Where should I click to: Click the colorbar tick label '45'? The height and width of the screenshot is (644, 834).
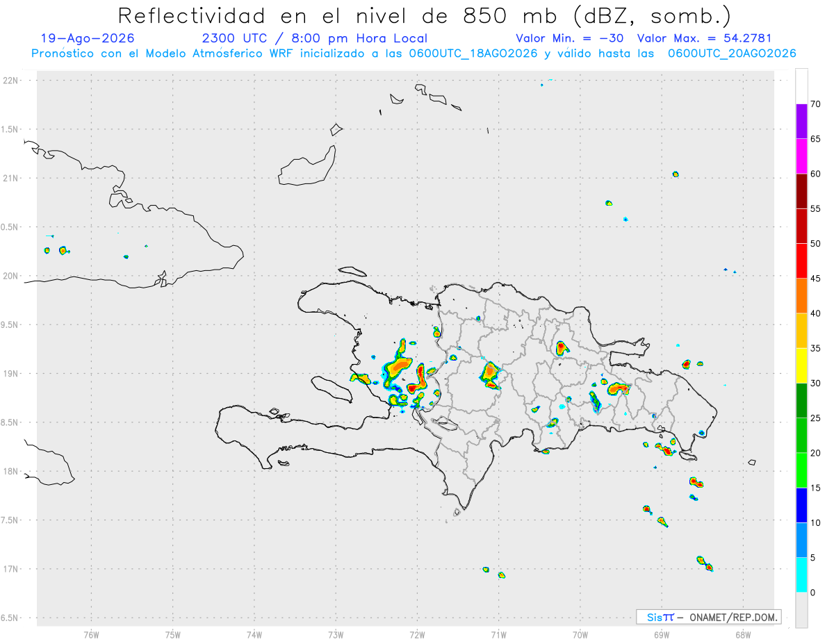tap(815, 279)
